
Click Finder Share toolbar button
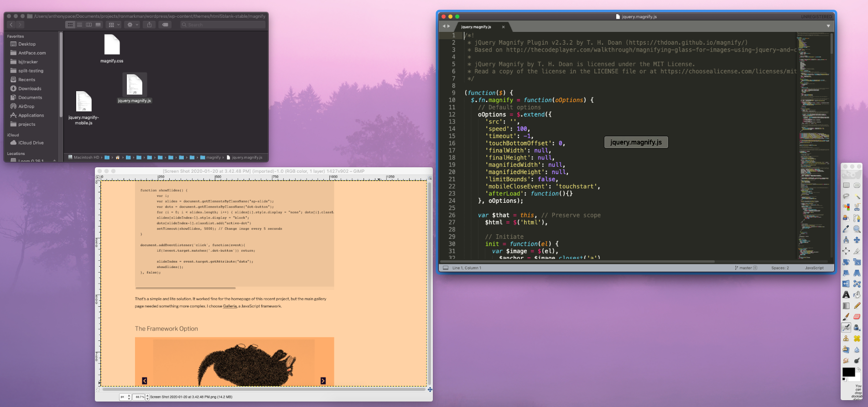(149, 25)
